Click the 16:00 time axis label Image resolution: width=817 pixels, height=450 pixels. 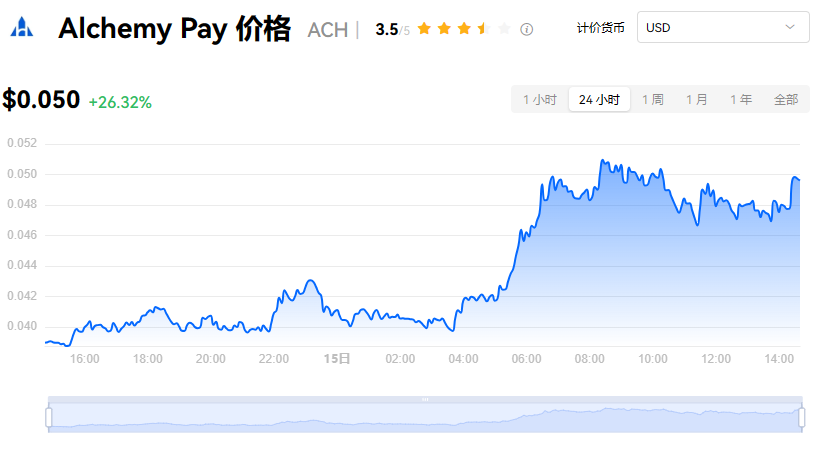point(84,358)
